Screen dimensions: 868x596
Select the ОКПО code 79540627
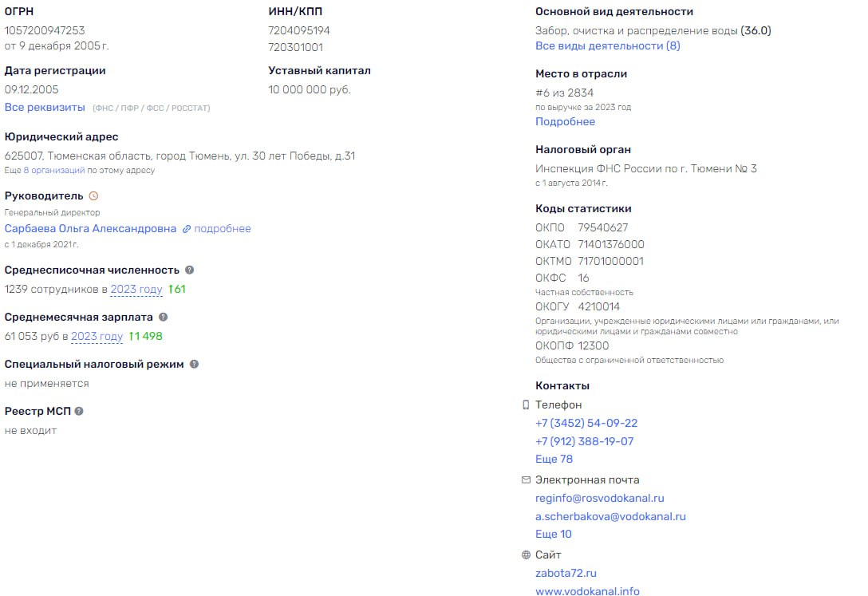[603, 228]
